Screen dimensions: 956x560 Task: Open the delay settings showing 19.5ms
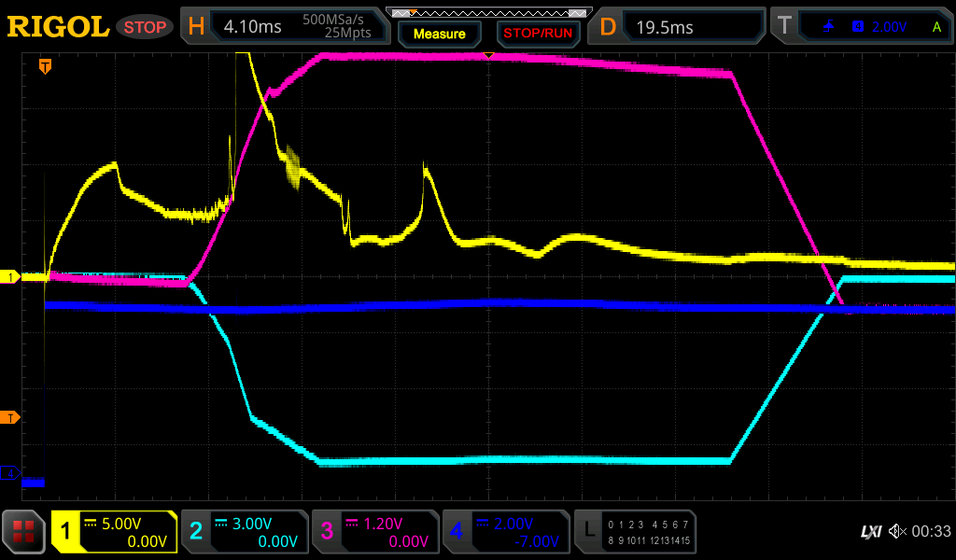[x=679, y=27]
